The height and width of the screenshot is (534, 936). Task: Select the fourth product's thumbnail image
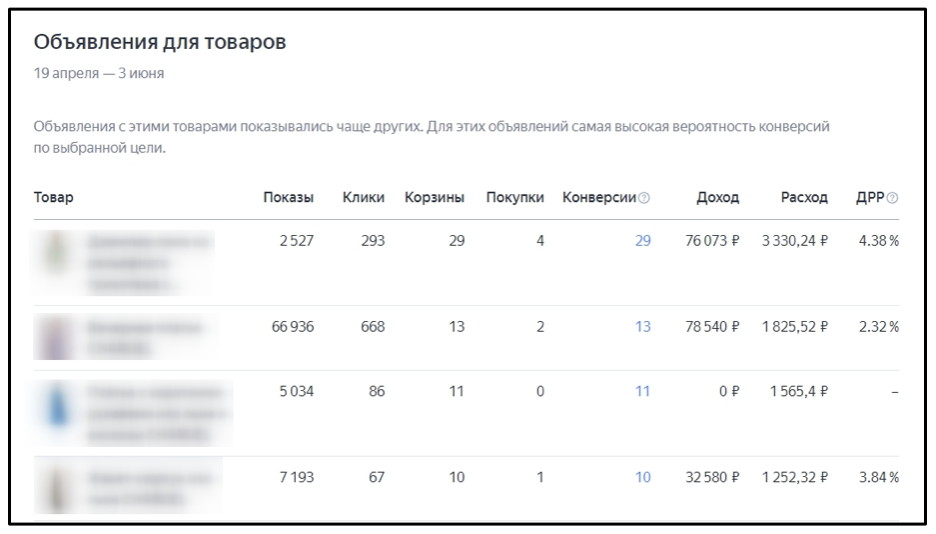coord(56,488)
